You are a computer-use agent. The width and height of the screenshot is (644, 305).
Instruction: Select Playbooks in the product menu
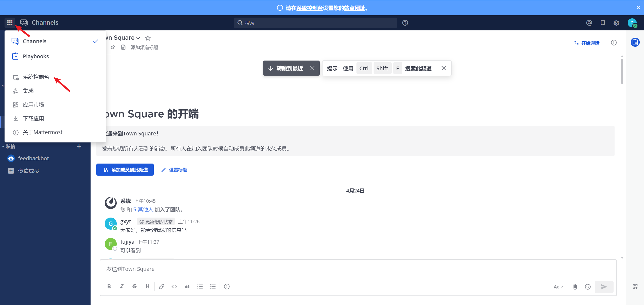tap(36, 56)
